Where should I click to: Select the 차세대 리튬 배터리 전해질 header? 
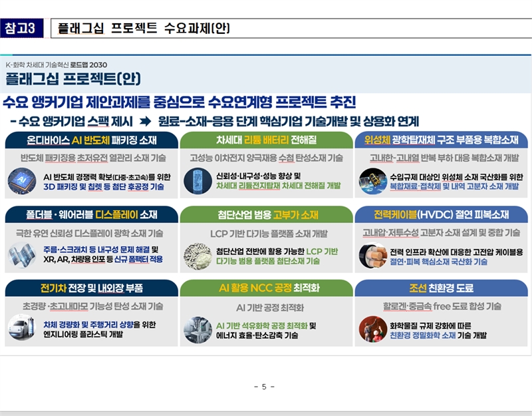[266, 140]
